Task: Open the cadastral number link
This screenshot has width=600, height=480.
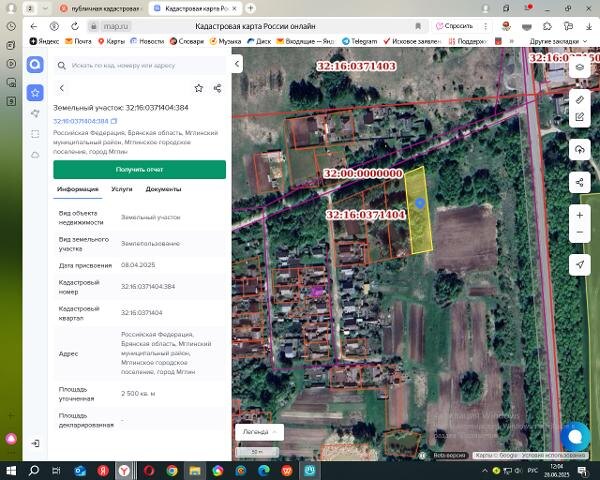Action: (x=81, y=121)
